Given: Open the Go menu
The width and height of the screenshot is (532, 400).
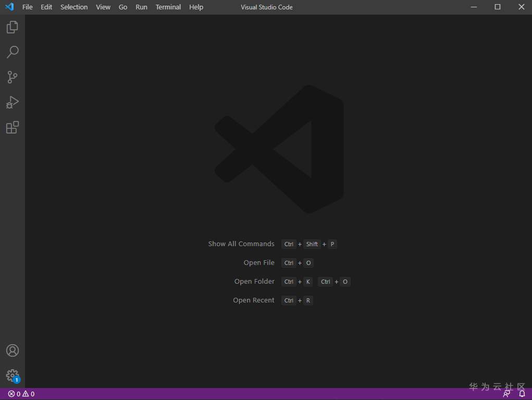Looking at the screenshot, I should click(123, 7).
